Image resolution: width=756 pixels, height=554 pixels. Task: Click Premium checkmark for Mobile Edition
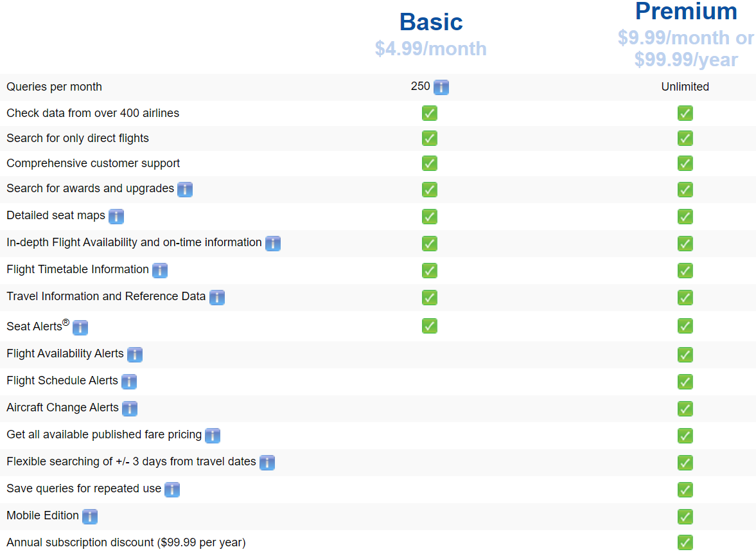[685, 517]
